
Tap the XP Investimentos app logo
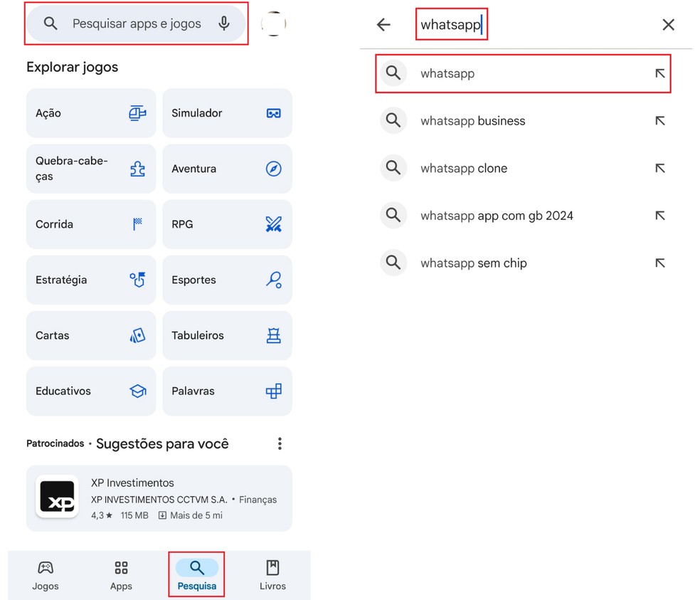coord(57,496)
